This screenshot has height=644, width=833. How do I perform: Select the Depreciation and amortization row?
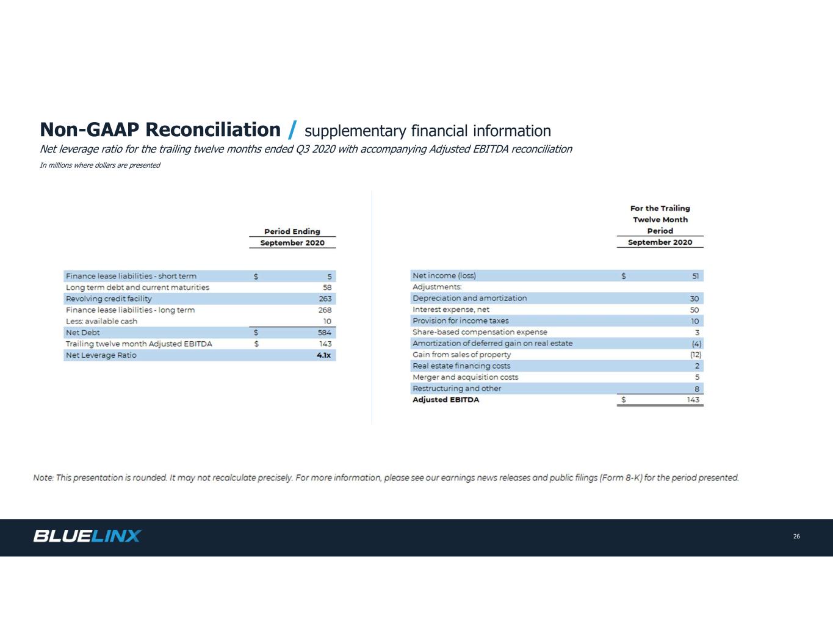(x=469, y=298)
